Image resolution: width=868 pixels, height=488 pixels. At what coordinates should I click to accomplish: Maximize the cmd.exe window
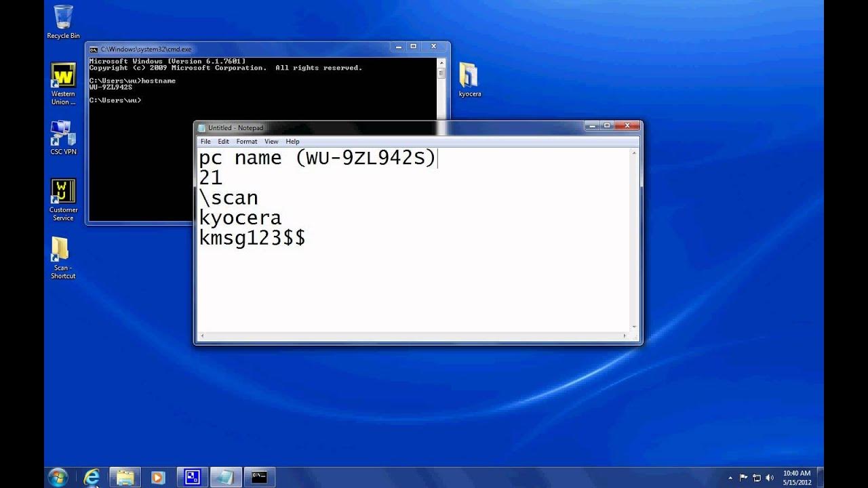(414, 47)
